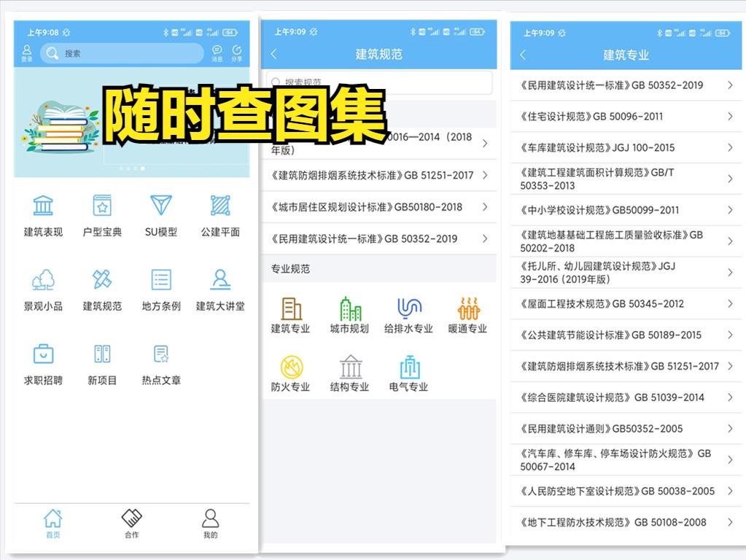Switch to the 我的 tab

(210, 523)
